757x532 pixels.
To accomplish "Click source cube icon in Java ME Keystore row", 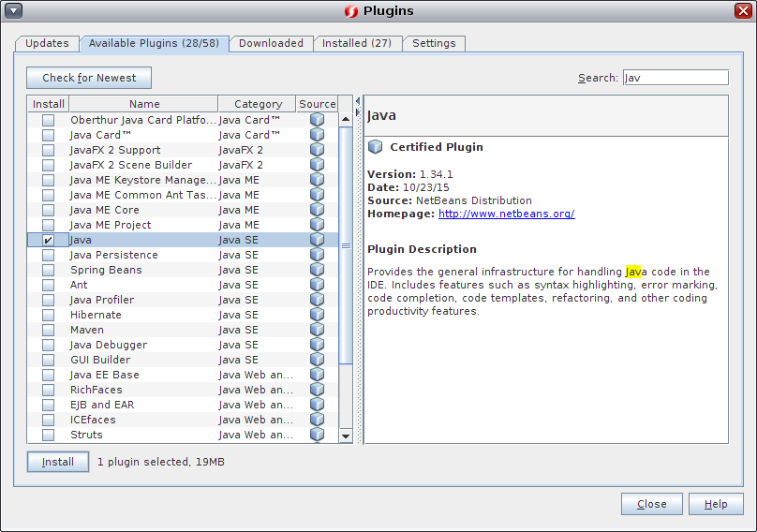I will pyautogui.click(x=317, y=180).
